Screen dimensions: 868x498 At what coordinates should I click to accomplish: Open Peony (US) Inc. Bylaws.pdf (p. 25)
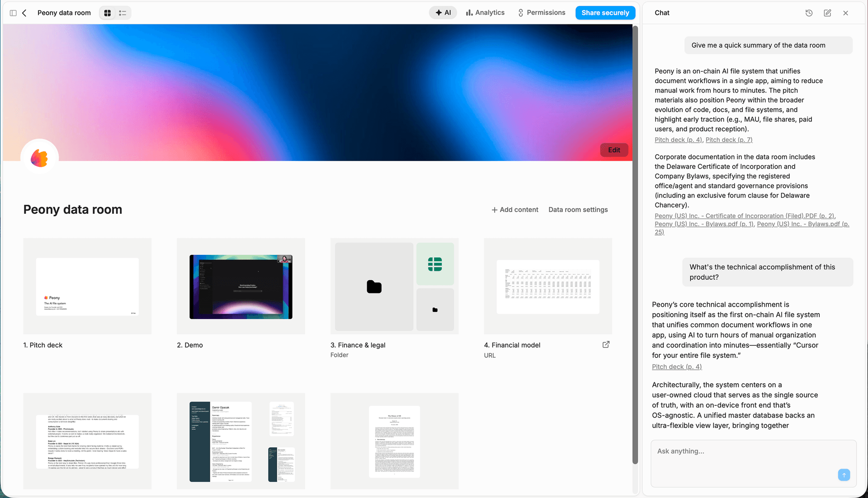803,224
